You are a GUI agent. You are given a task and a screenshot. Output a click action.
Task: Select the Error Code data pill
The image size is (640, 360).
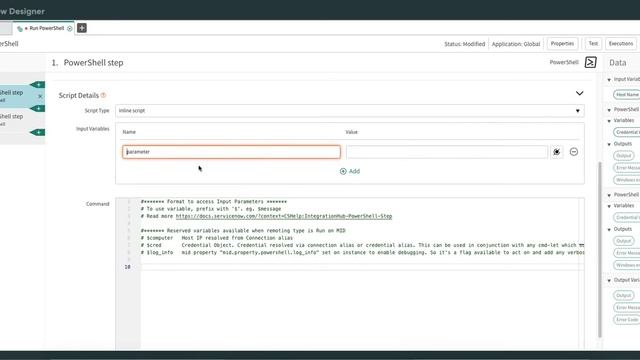[627, 320]
